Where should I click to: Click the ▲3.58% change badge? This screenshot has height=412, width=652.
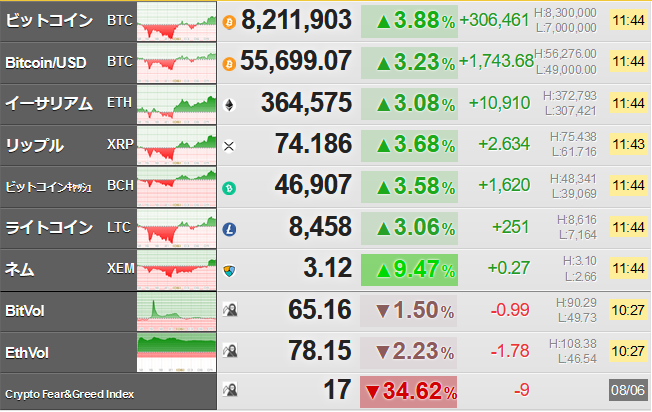point(409,187)
